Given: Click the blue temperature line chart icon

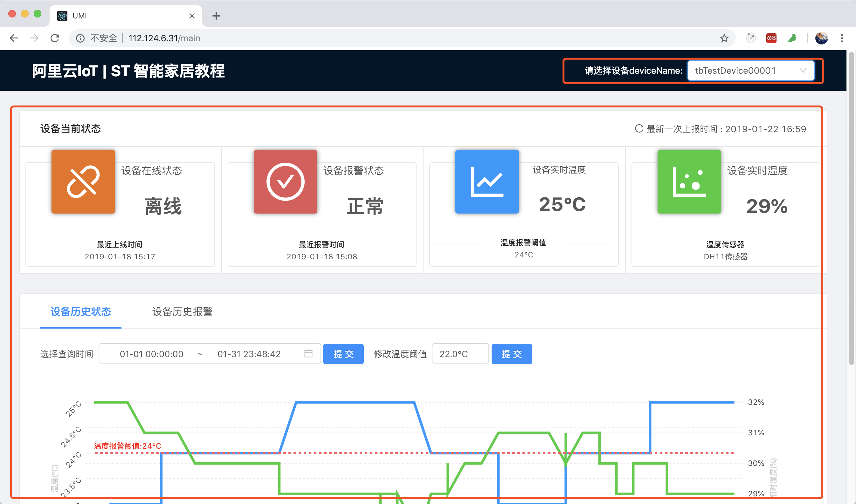Looking at the screenshot, I should pos(487,182).
